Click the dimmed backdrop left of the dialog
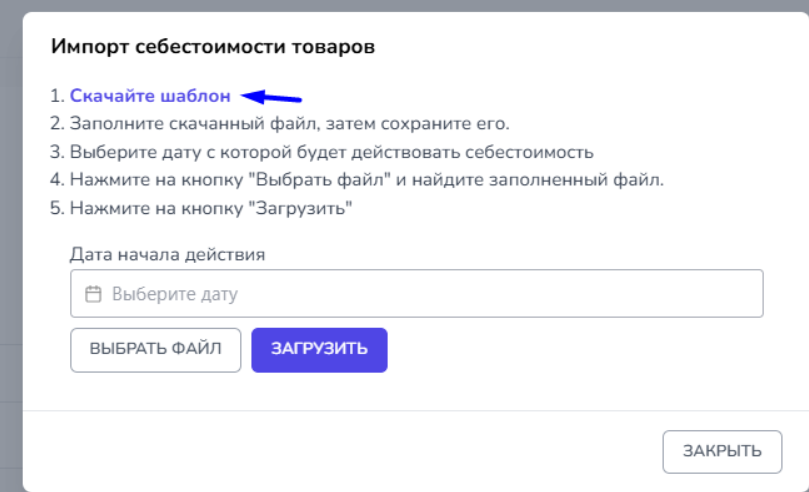 pyautogui.click(x=10, y=250)
